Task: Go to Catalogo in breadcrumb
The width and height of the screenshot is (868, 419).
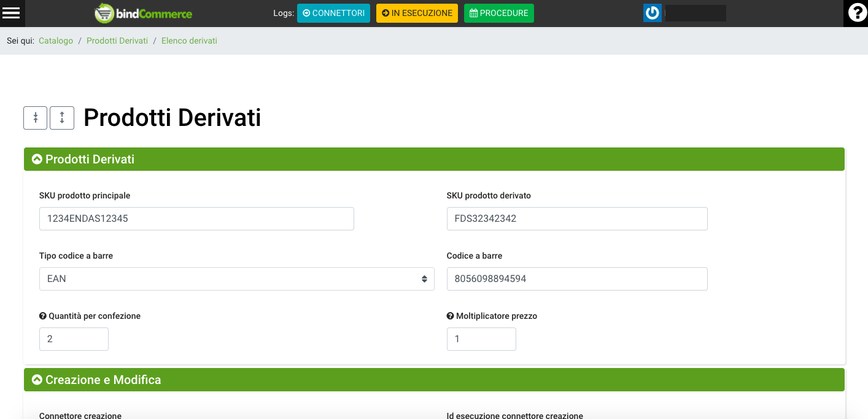Action: pos(56,41)
